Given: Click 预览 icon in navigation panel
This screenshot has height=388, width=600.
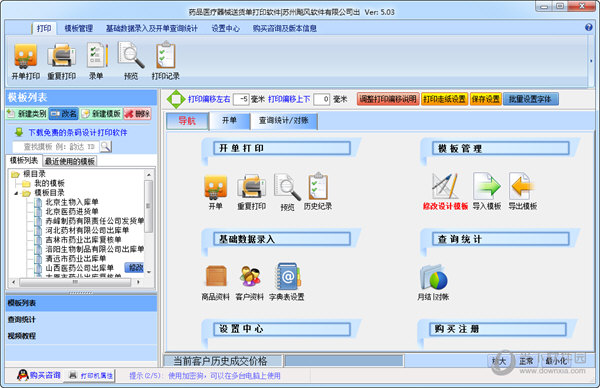Looking at the screenshot, I should (x=287, y=192).
